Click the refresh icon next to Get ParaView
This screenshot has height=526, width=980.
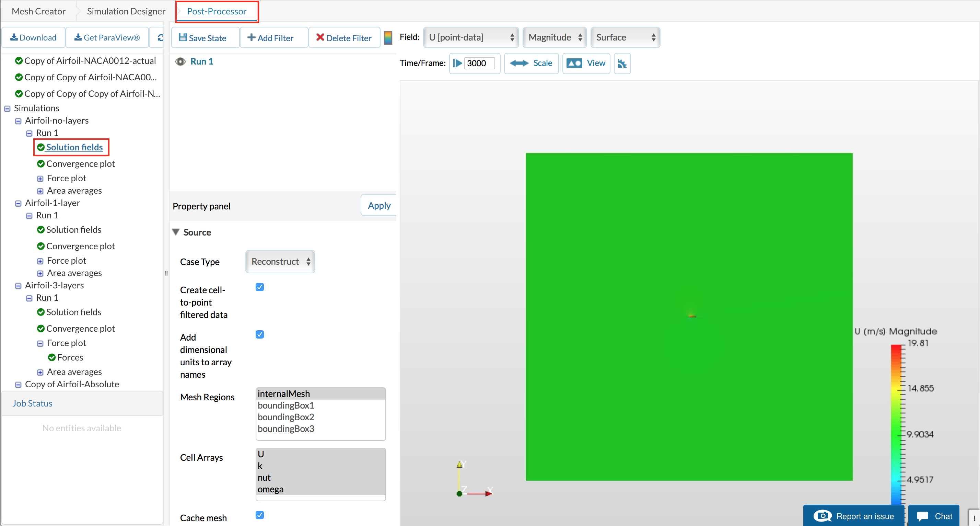[160, 37]
